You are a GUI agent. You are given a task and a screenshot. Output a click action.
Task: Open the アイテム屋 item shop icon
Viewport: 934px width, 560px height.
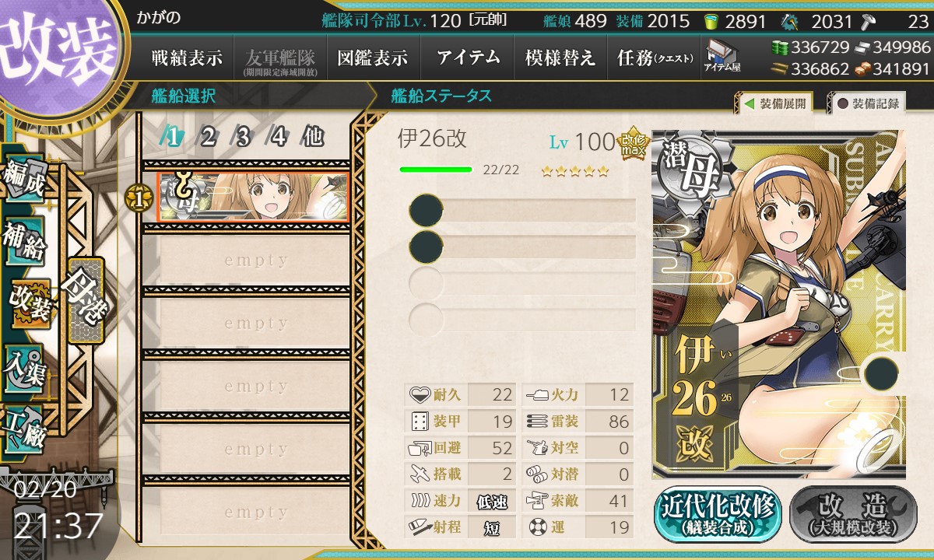click(x=722, y=55)
